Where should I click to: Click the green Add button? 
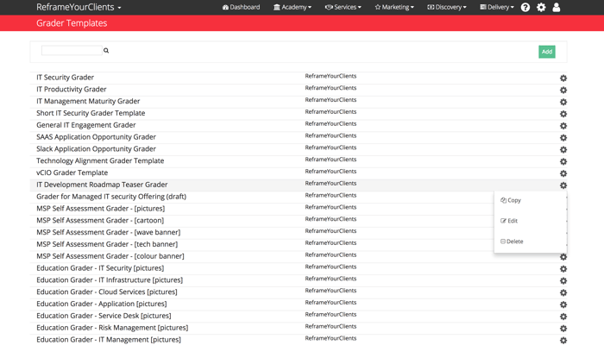(546, 52)
